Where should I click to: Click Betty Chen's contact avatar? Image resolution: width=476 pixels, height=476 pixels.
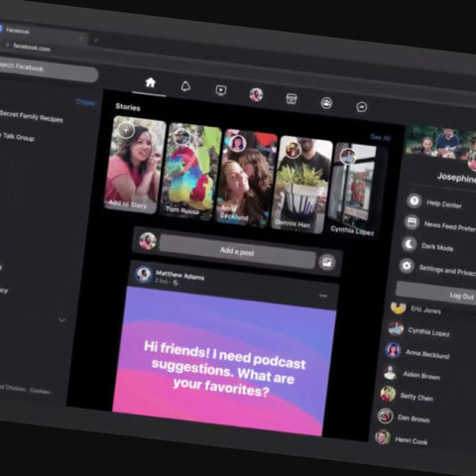(388, 394)
